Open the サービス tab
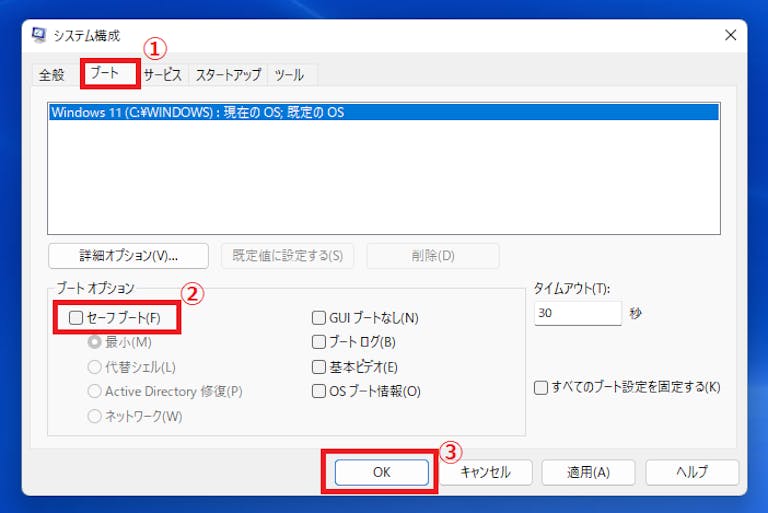The width and height of the screenshot is (768, 513). (163, 75)
